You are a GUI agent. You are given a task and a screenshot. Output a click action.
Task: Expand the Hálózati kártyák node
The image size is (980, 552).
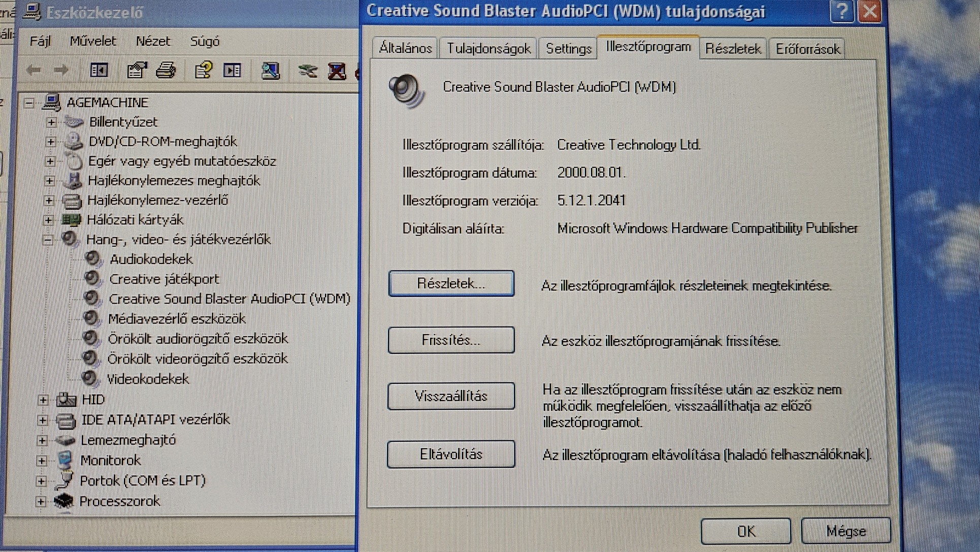tap(49, 220)
